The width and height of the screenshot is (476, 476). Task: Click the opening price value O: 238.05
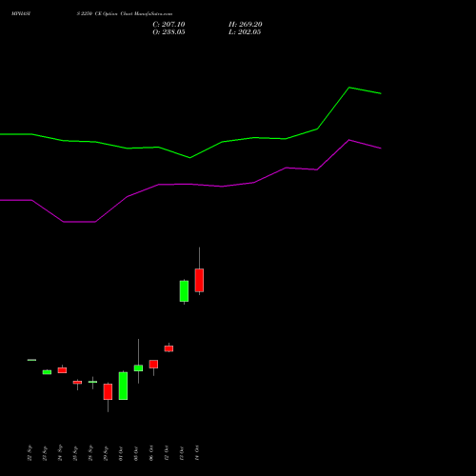pos(169,32)
